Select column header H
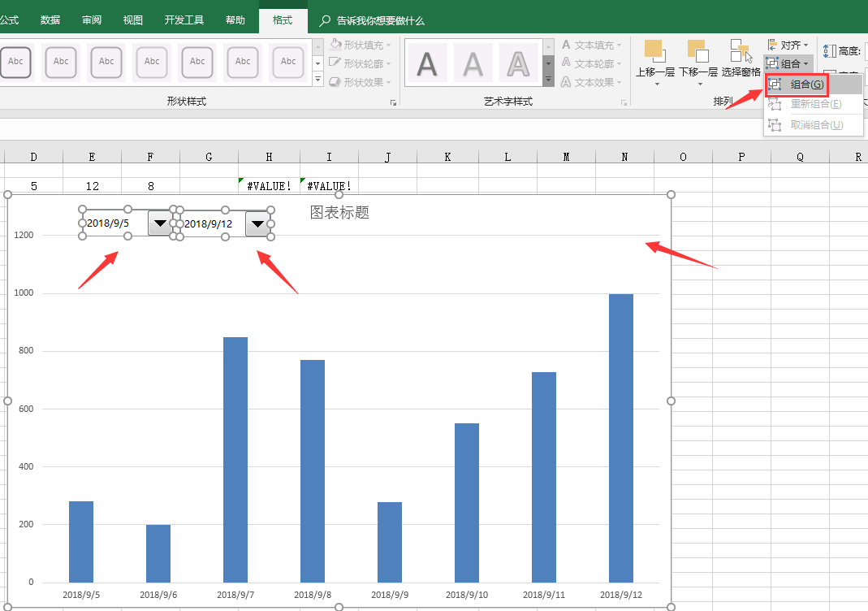Viewport: 868px width, 611px height. (x=269, y=157)
